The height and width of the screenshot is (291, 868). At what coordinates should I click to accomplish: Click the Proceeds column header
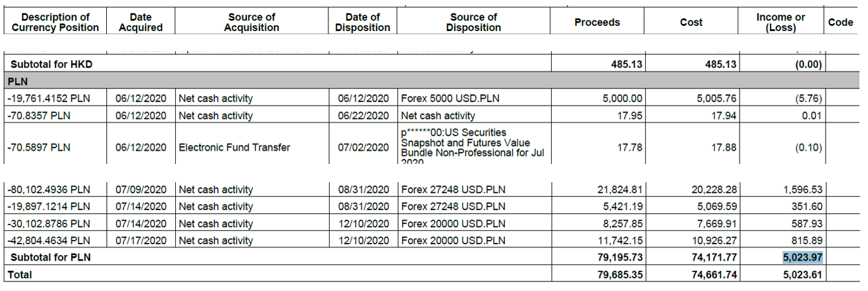click(x=597, y=22)
